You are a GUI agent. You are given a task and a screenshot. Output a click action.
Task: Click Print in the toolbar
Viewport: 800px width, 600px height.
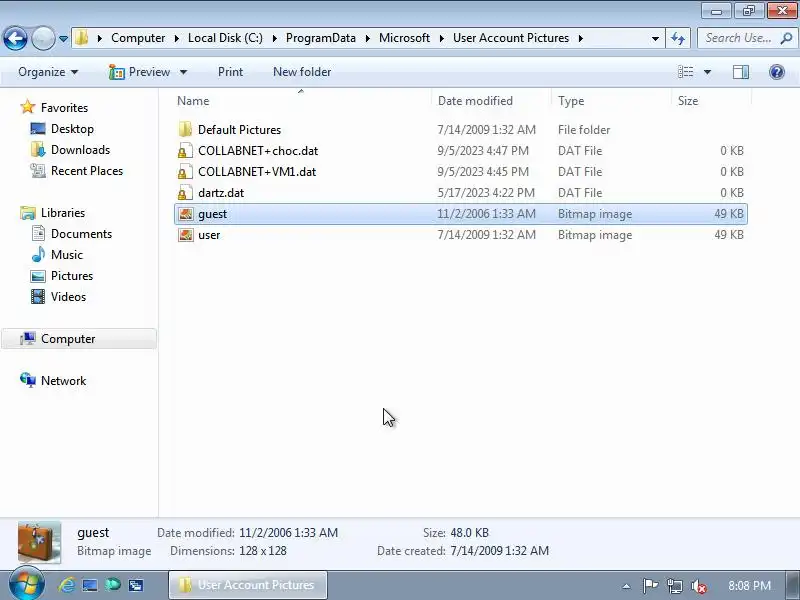[230, 72]
